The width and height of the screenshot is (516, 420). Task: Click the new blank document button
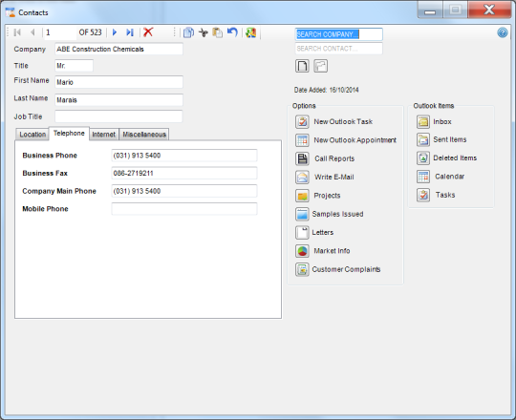302,66
